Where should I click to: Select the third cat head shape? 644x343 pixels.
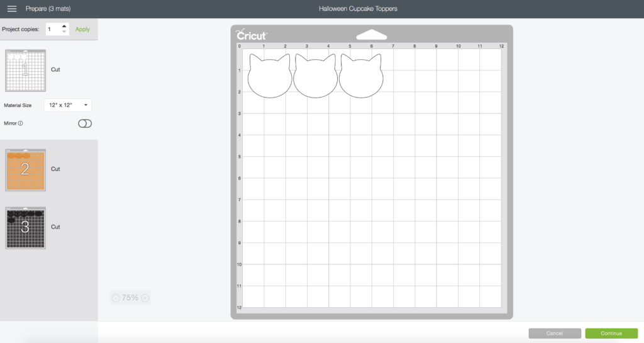(361, 76)
